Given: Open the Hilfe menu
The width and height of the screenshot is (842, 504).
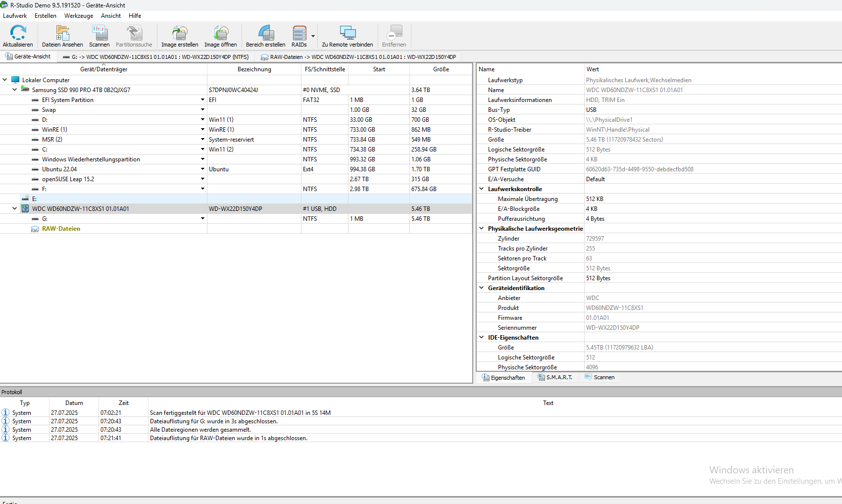Looking at the screenshot, I should pyautogui.click(x=135, y=16).
